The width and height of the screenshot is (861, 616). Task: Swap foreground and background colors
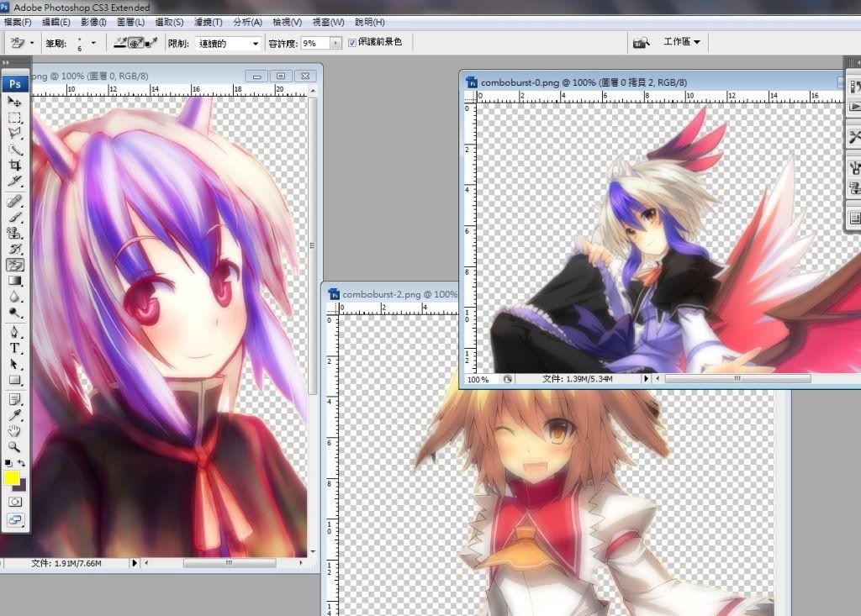click(21, 463)
